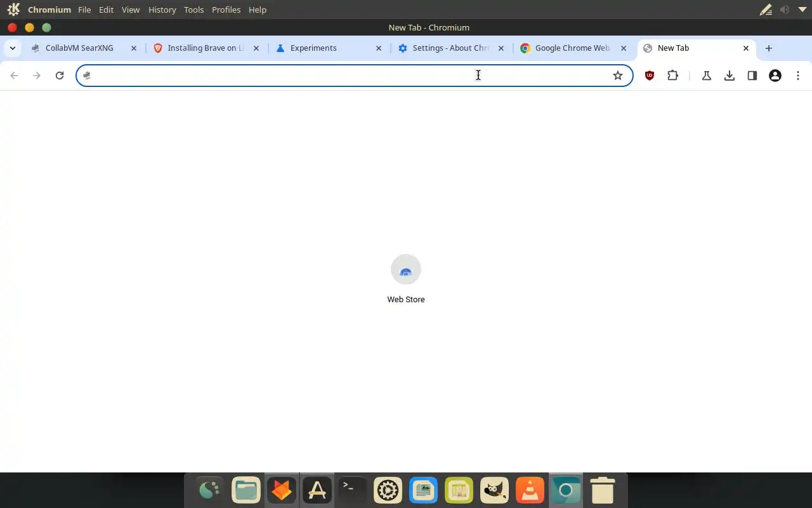Open the Web Store shortcut
Viewport: 812px width, 508px height.
pyautogui.click(x=406, y=279)
